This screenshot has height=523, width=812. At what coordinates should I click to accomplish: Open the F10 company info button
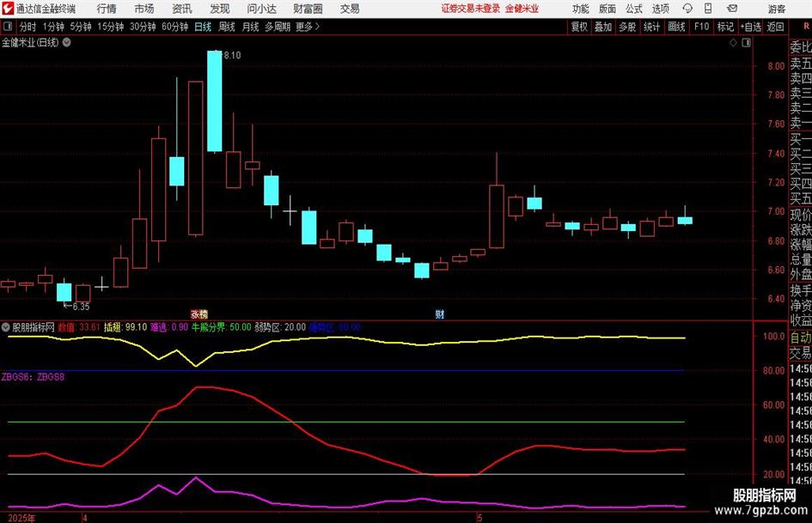tap(701, 27)
